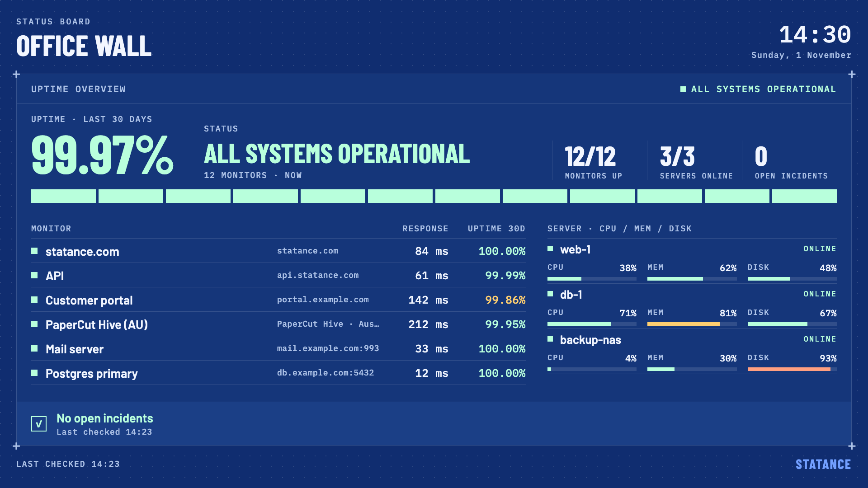Click the 14:30 clock display

point(815,35)
